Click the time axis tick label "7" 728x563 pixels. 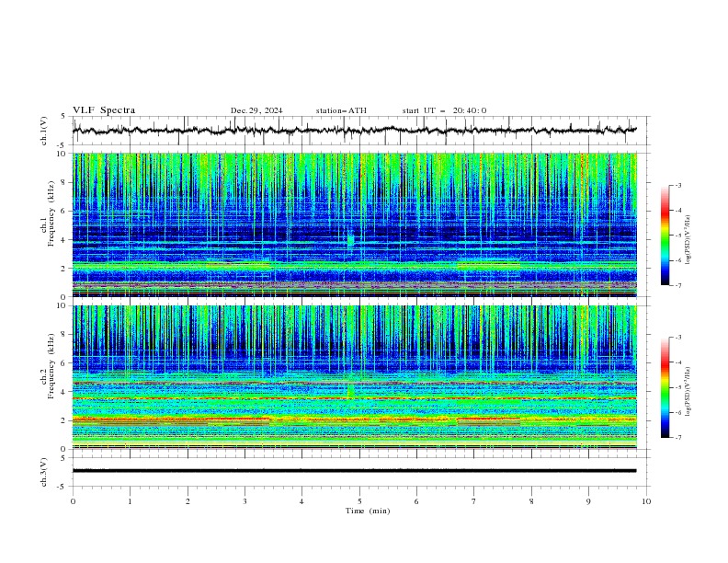click(474, 501)
